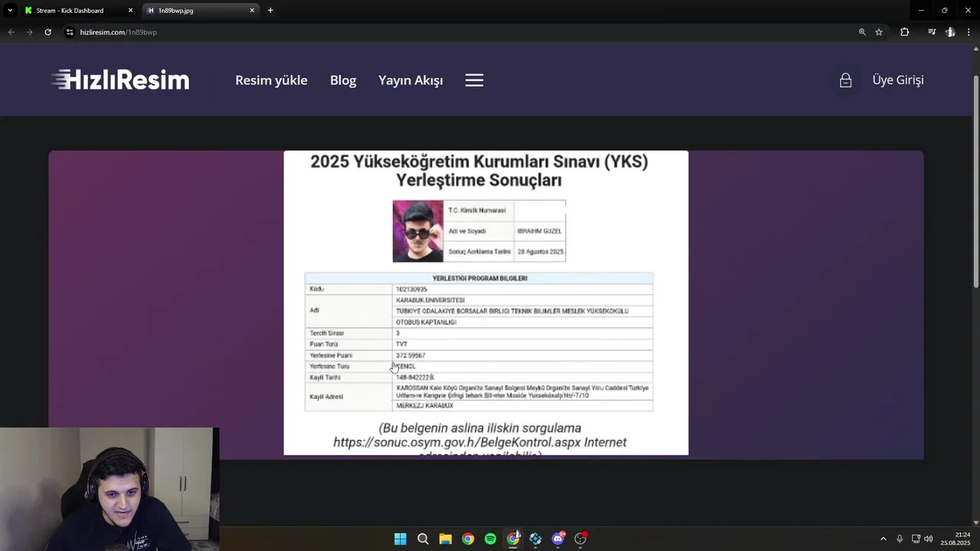980x551 pixels.
Task: Click the TVT score type value
Action: pos(401,344)
